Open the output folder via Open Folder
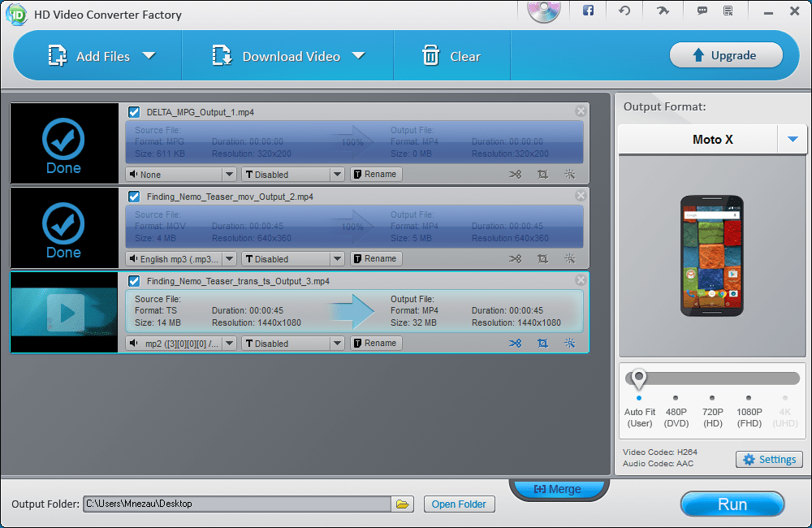The width and height of the screenshot is (812, 528). pos(459,504)
